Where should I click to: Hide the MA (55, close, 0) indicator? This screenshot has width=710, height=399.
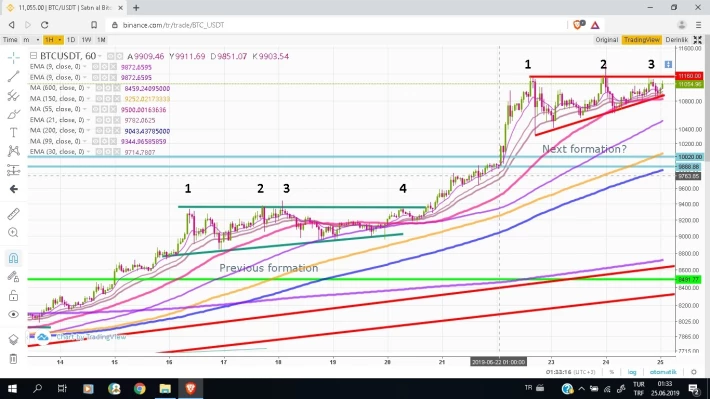point(96,110)
